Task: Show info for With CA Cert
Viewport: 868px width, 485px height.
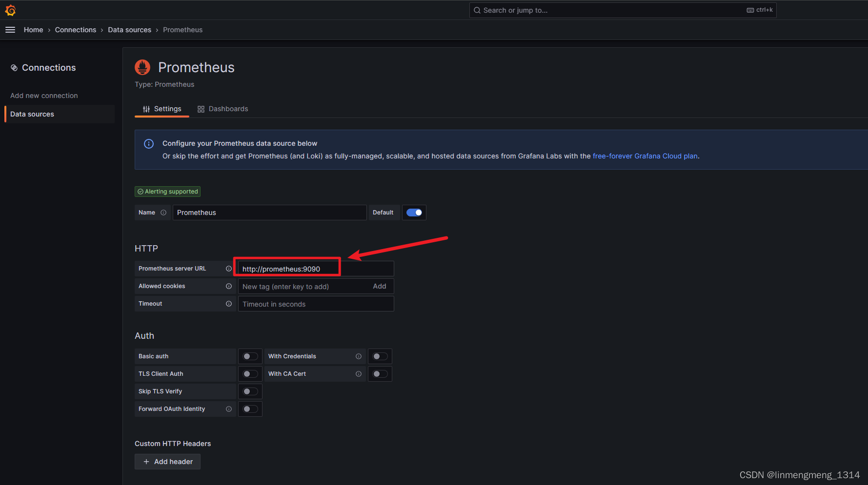Action: pyautogui.click(x=359, y=374)
